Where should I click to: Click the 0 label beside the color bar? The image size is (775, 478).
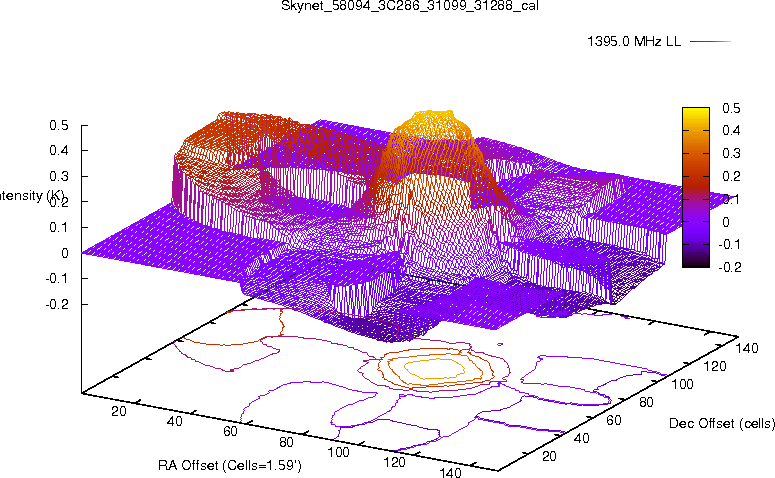pyautogui.click(x=726, y=222)
